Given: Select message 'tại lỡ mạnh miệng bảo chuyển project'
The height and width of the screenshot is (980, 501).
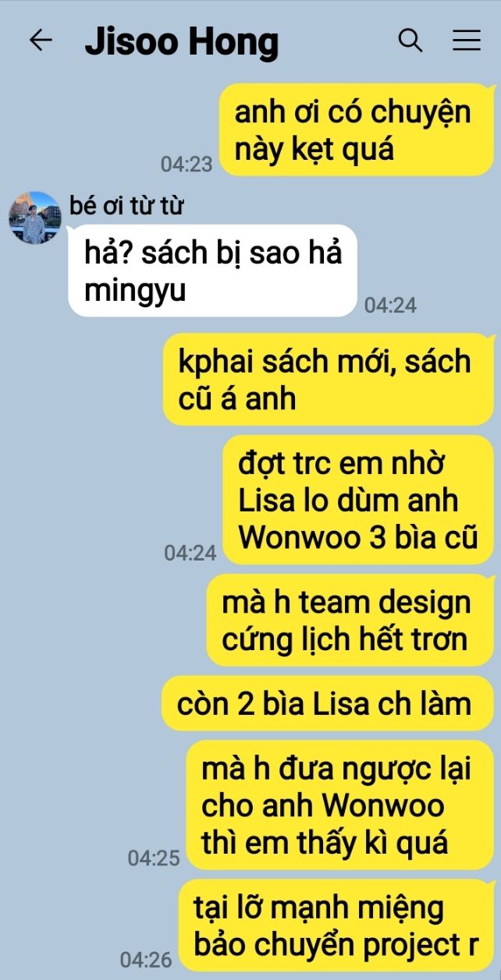Looking at the screenshot, I should tap(336, 925).
